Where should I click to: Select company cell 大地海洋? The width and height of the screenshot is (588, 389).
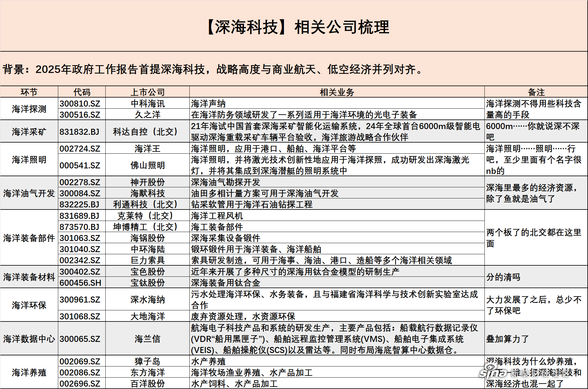147,316
